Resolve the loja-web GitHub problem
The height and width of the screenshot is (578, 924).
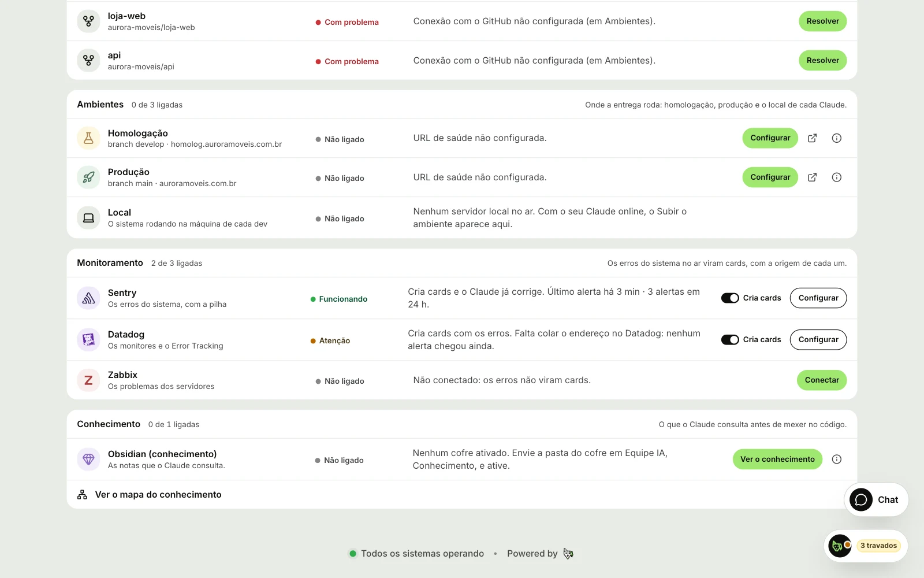(x=822, y=21)
